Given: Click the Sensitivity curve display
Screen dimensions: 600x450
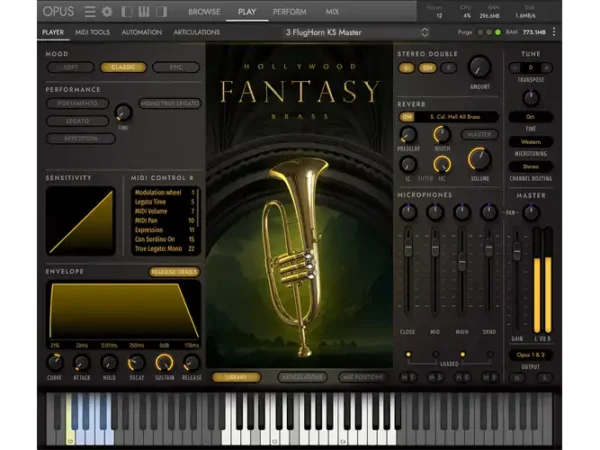Looking at the screenshot, I should 80,221.
